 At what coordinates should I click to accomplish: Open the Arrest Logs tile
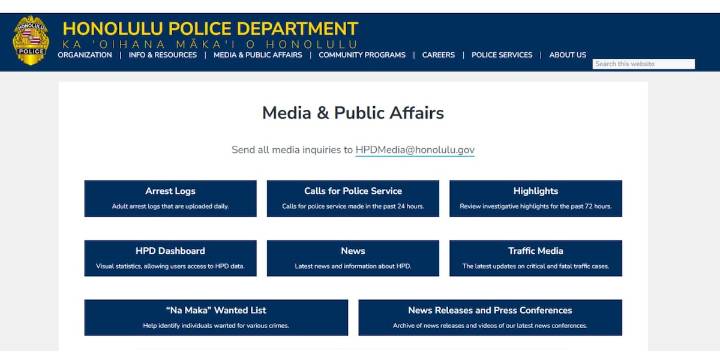click(x=170, y=198)
